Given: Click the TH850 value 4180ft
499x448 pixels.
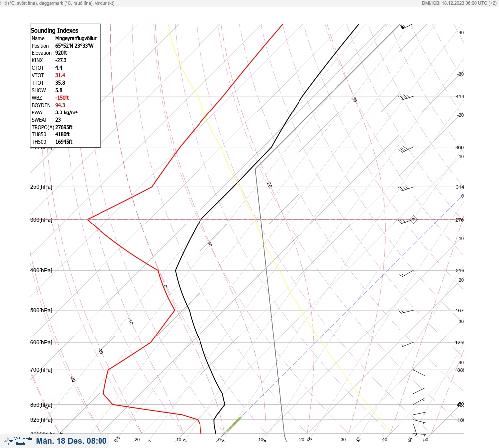Looking at the screenshot, I should point(62,134).
